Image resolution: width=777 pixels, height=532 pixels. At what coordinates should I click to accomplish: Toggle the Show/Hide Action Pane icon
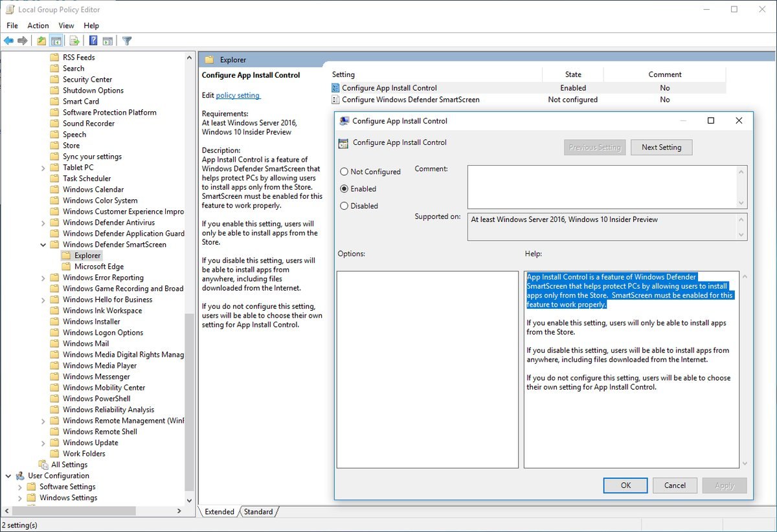coord(107,41)
